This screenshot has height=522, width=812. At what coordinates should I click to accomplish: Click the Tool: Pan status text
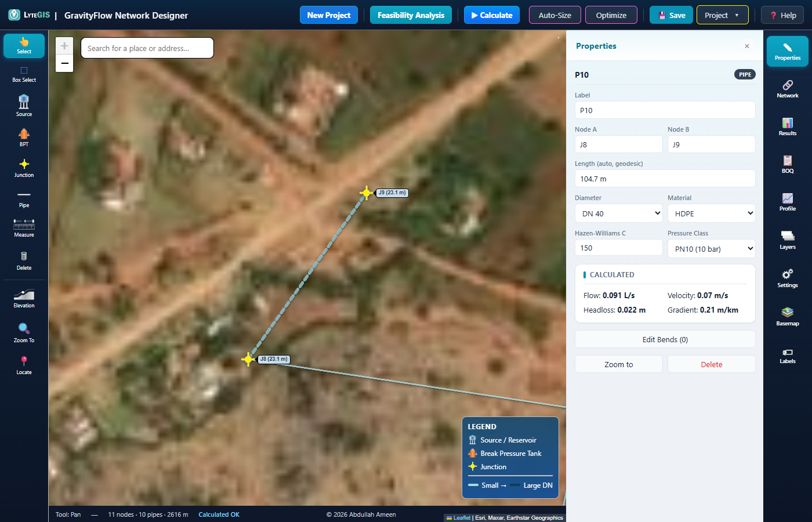click(68, 514)
